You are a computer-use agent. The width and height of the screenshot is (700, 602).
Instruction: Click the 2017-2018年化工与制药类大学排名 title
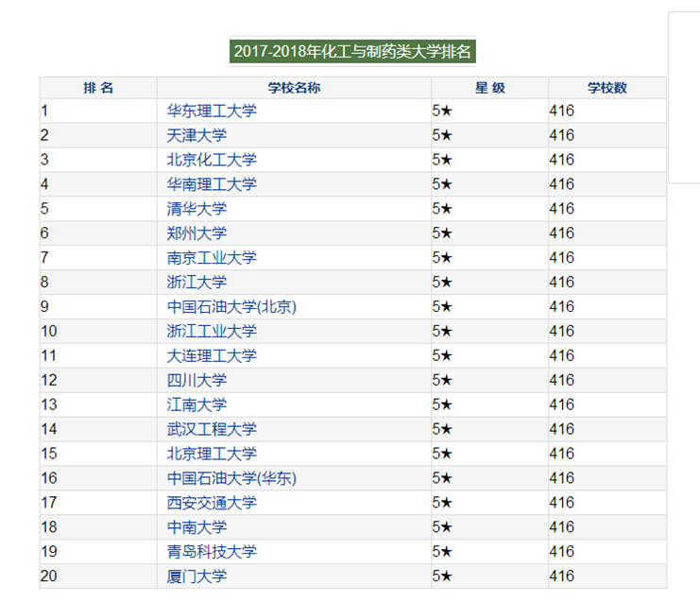click(x=352, y=51)
